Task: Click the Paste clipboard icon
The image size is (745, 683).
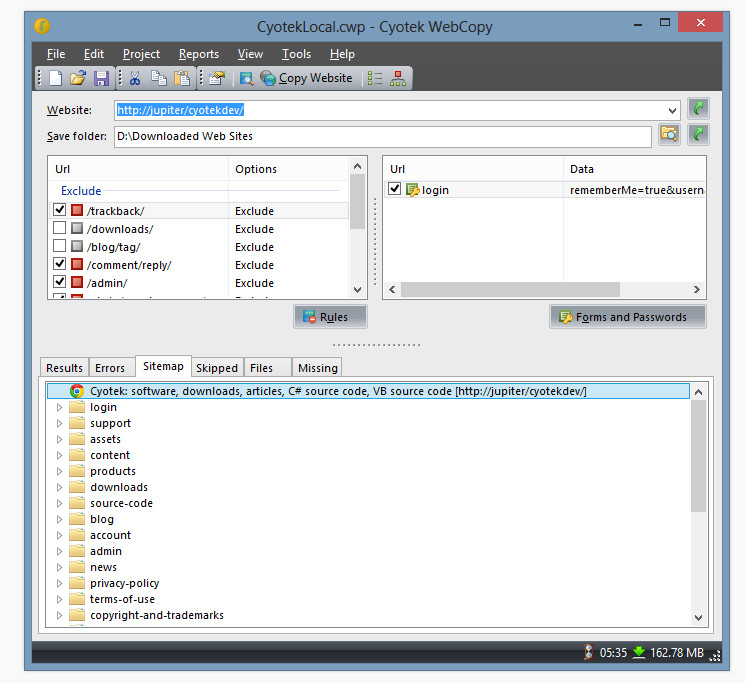Action: tap(181, 78)
